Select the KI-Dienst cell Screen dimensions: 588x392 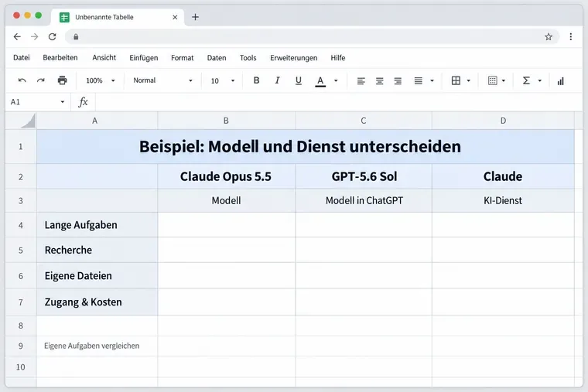(x=503, y=200)
